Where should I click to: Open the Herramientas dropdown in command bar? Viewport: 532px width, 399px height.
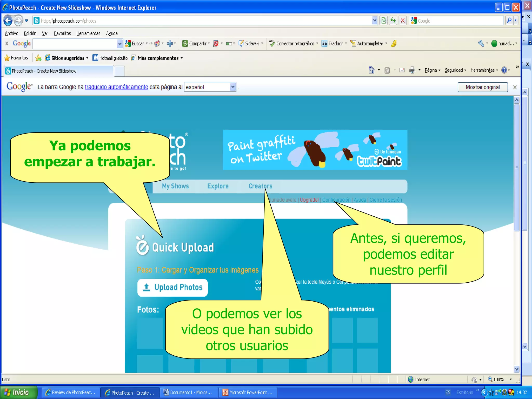click(x=484, y=70)
